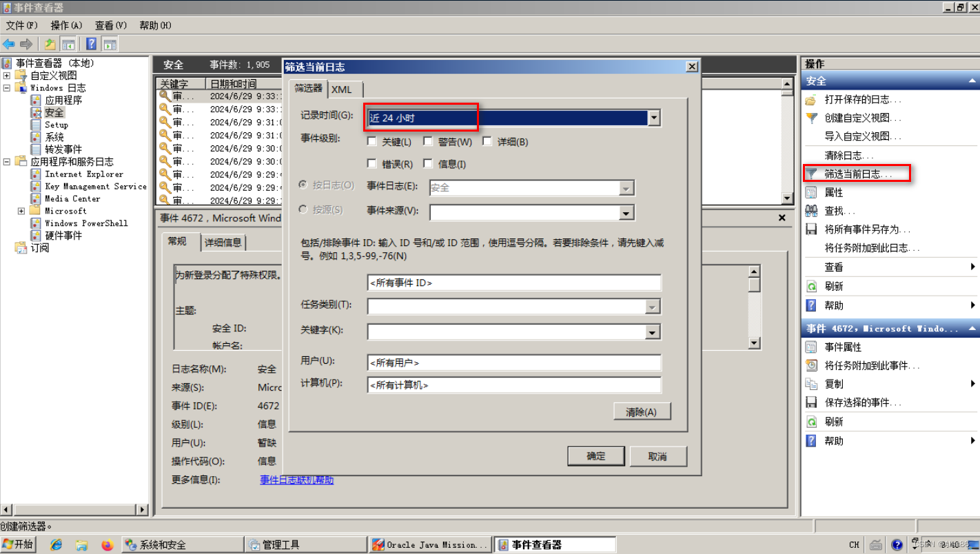
Task: Expand the 自定义视图 tree node
Action: coord(7,76)
